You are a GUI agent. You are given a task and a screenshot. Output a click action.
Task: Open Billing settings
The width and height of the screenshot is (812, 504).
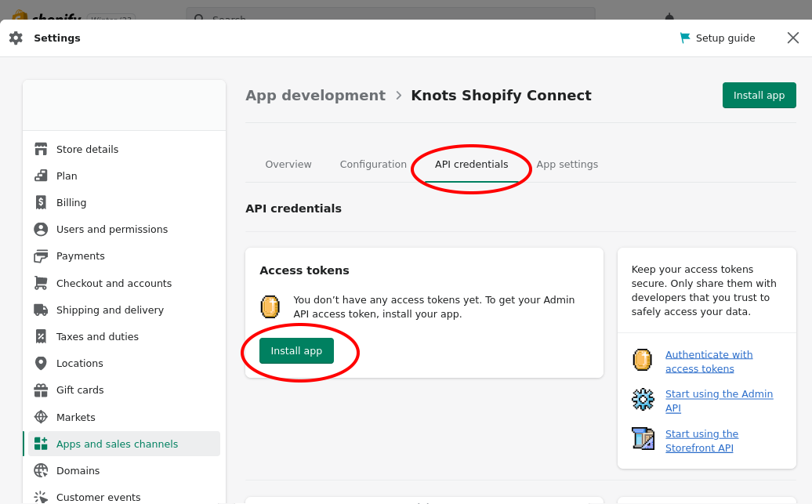tap(125, 202)
